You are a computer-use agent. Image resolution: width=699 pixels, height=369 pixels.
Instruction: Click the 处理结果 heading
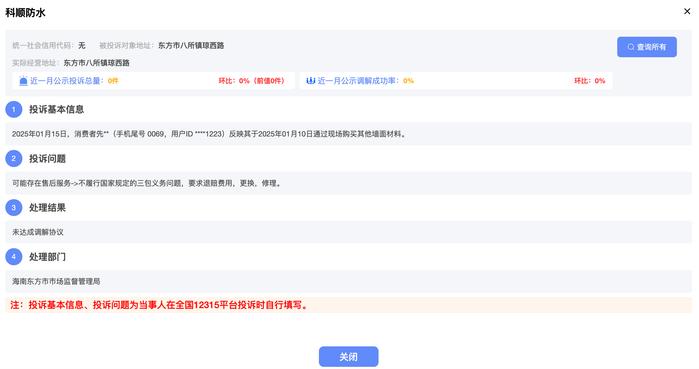click(48, 208)
